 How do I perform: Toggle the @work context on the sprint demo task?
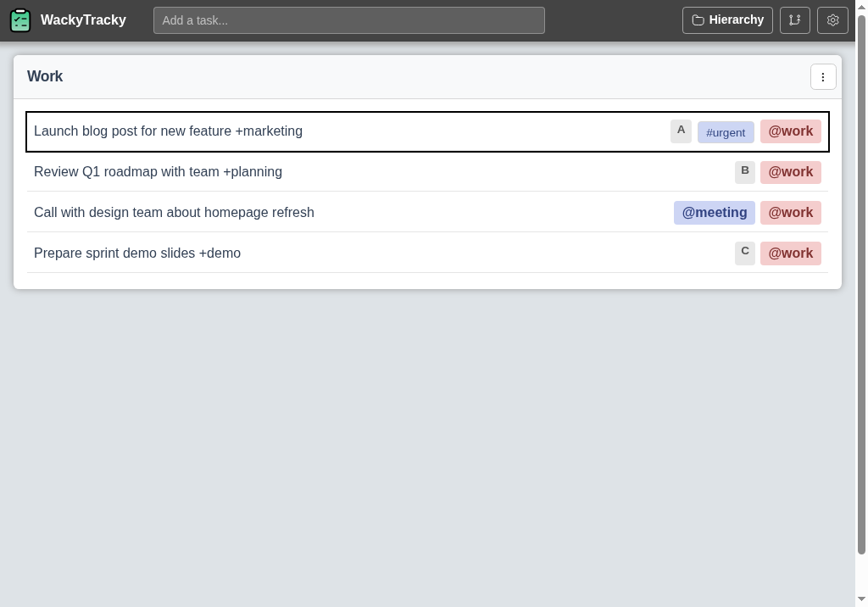click(790, 253)
